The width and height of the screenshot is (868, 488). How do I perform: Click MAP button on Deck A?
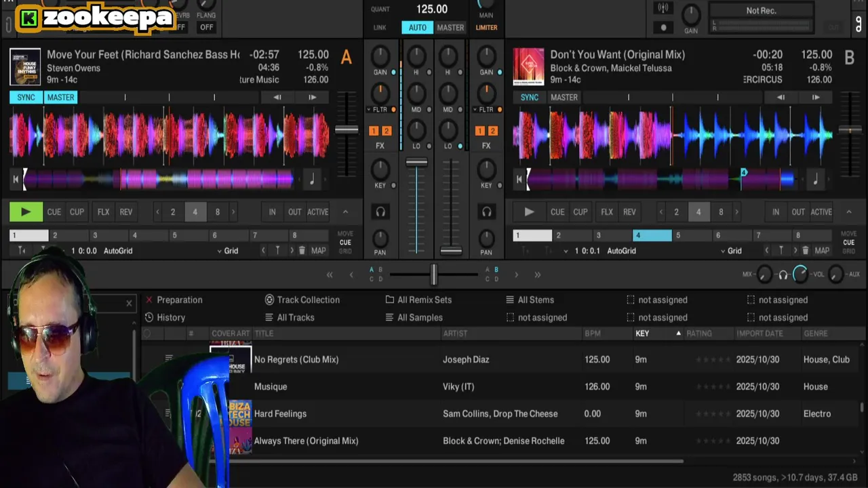319,251
